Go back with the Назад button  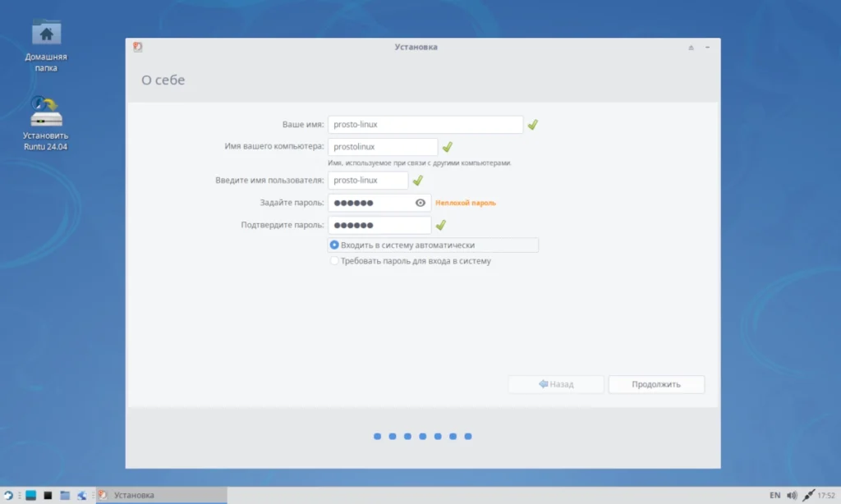(x=556, y=384)
